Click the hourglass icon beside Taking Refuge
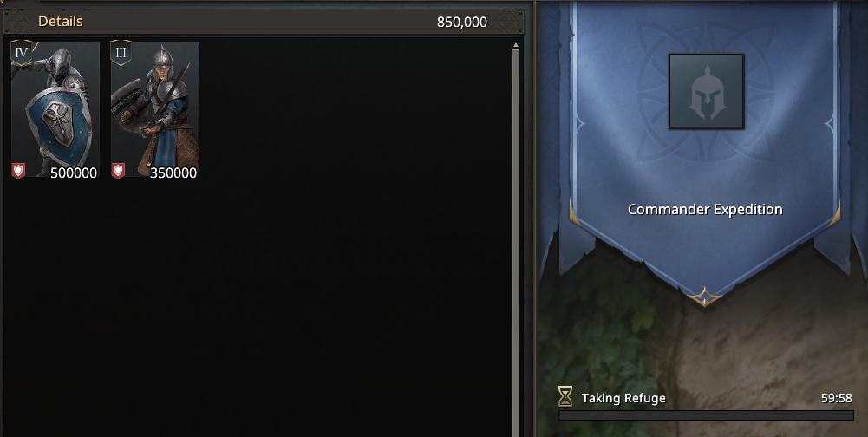This screenshot has height=437, width=868. [x=565, y=396]
